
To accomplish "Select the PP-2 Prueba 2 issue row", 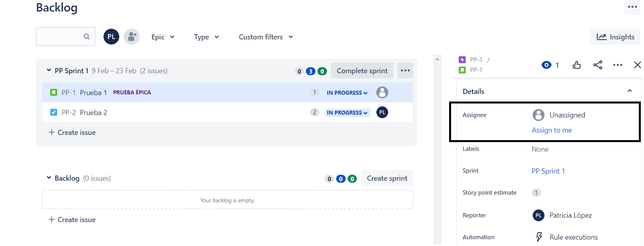I will 199,113.
